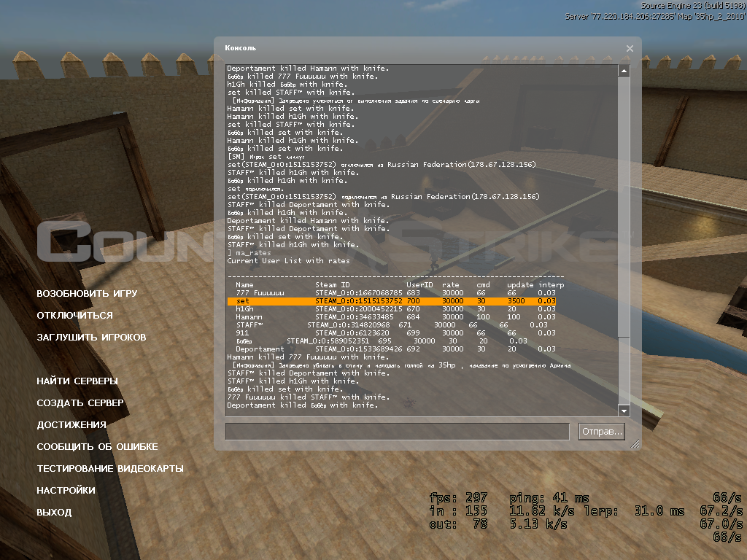Click line 'Deportament killed Hamann with knife.' at top
This screenshot has height=560, width=747.
(308, 69)
